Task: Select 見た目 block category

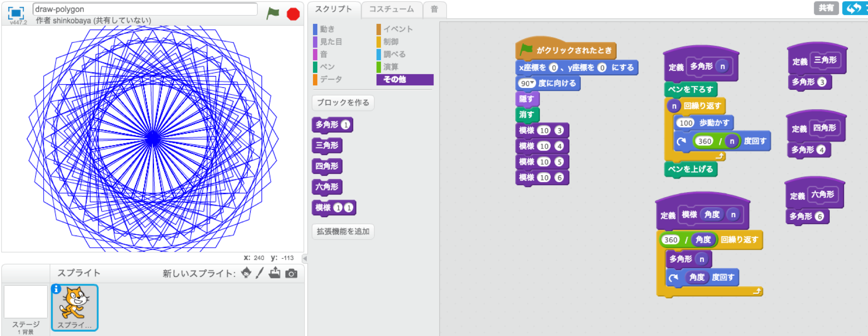Action: tap(331, 42)
